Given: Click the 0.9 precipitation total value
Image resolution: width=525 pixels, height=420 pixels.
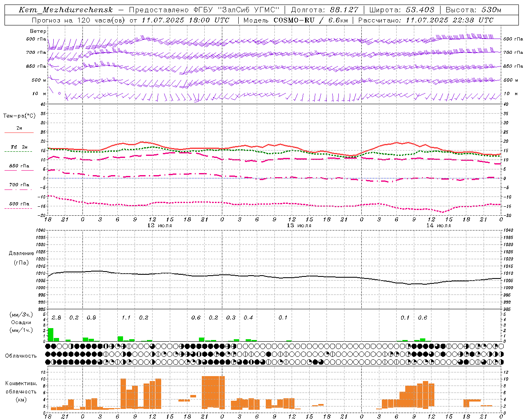Looking at the screenshot, I should click(x=91, y=318).
